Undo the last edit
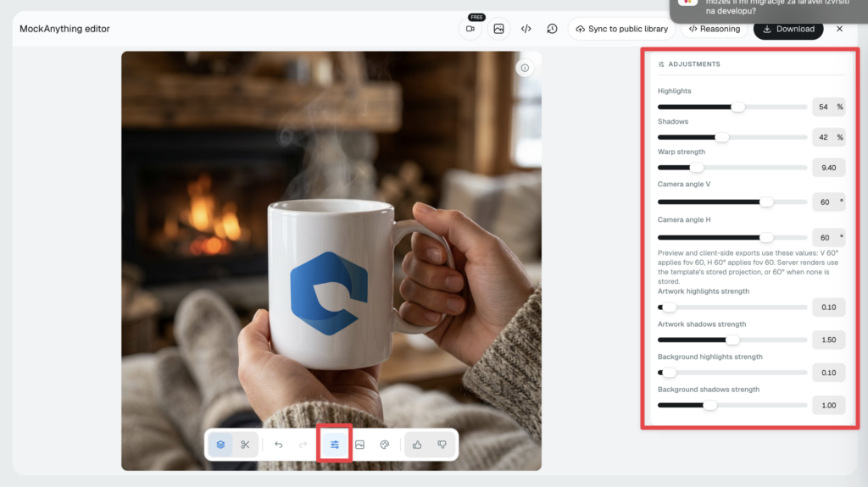 [278, 445]
